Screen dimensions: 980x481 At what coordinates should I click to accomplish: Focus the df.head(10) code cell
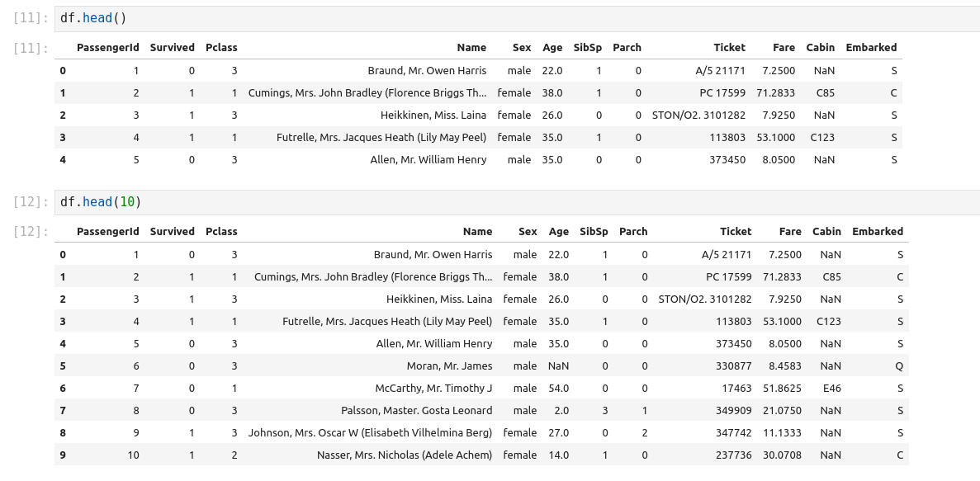[x=495, y=202]
